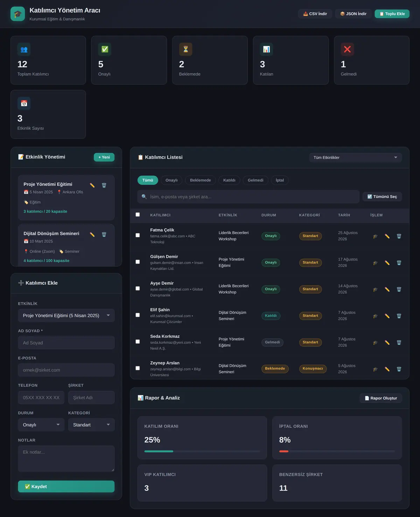The width and height of the screenshot is (420, 517).
Task: Select the Katıldı filter tab
Action: tap(229, 180)
